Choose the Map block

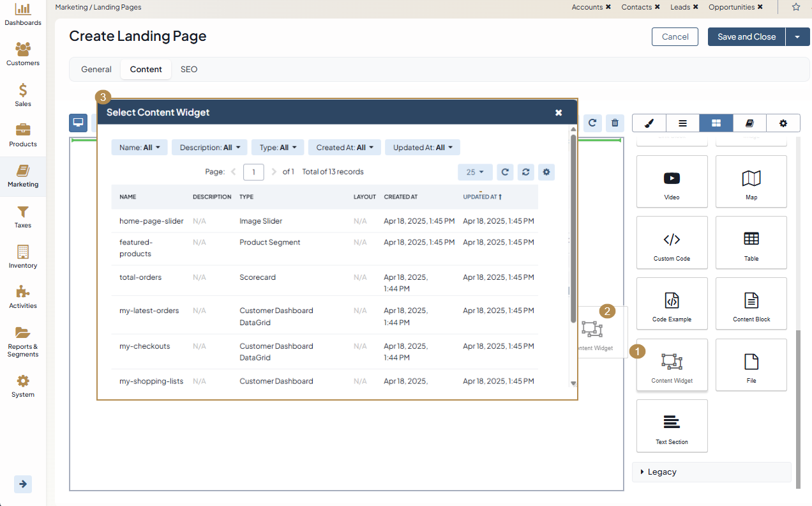click(x=751, y=179)
